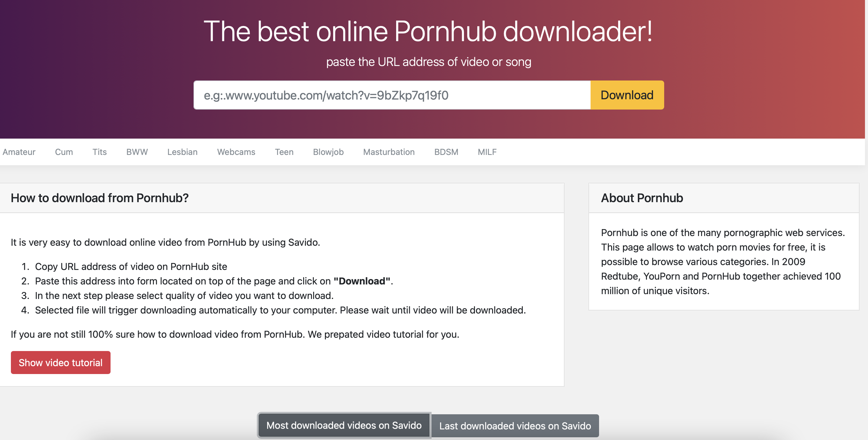Open Most downloaded videos on Savido
The width and height of the screenshot is (868, 440).
pos(344,424)
